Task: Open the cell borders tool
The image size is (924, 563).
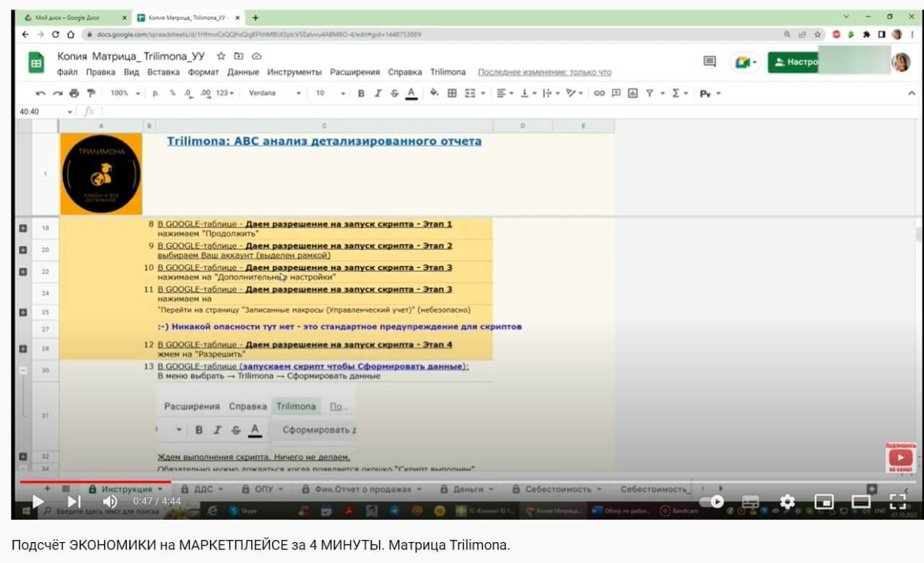Action: (x=452, y=93)
